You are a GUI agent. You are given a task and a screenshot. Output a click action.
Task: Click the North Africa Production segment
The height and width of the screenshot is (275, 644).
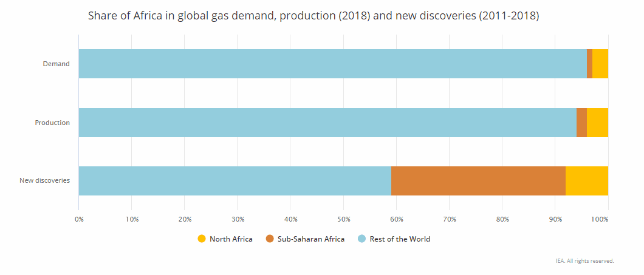point(597,123)
